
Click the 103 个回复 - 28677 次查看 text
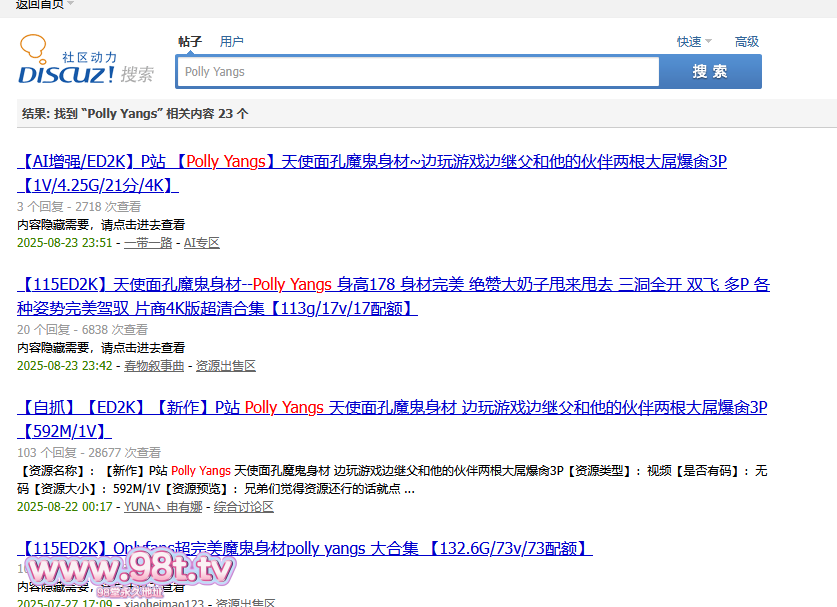coord(89,453)
